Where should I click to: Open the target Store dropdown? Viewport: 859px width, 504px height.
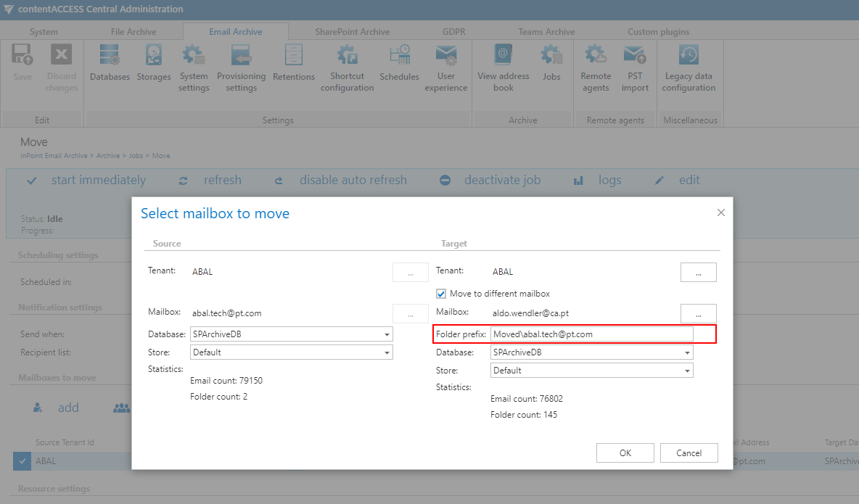point(686,370)
